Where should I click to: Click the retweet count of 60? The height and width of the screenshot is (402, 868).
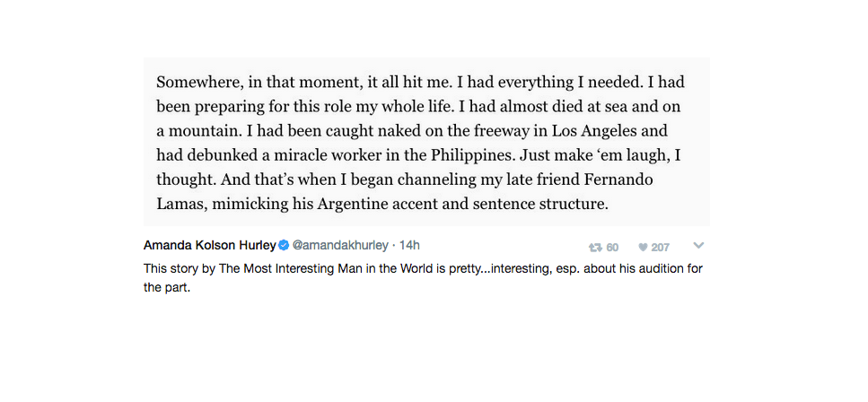(612, 248)
